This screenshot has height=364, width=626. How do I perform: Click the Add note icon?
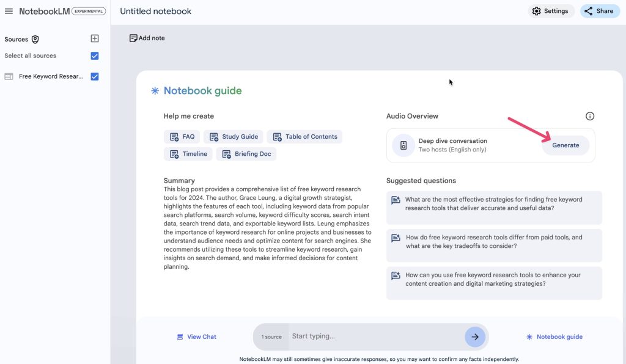(x=133, y=38)
